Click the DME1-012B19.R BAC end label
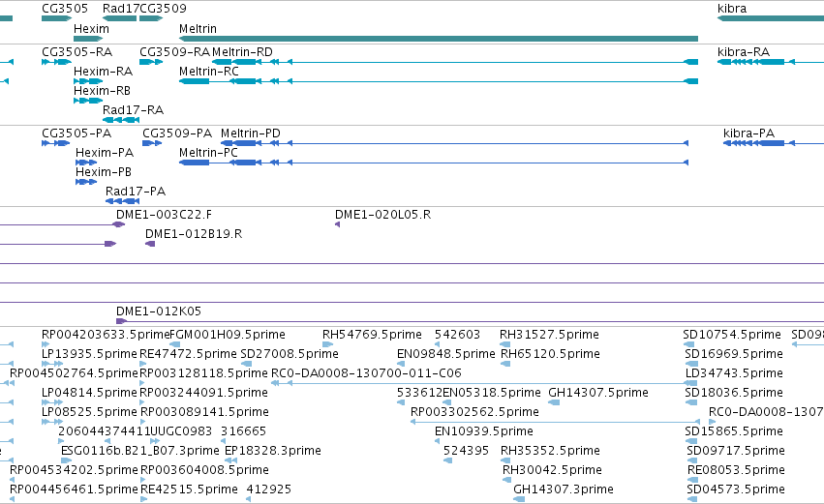Viewport: 824px width, 504px height. click(x=194, y=234)
